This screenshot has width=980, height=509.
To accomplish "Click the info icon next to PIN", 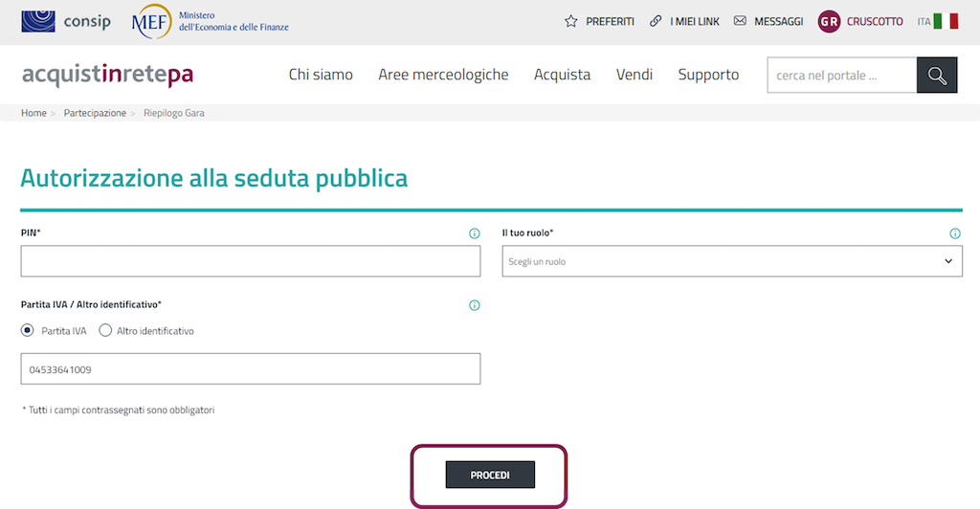I will [474, 233].
